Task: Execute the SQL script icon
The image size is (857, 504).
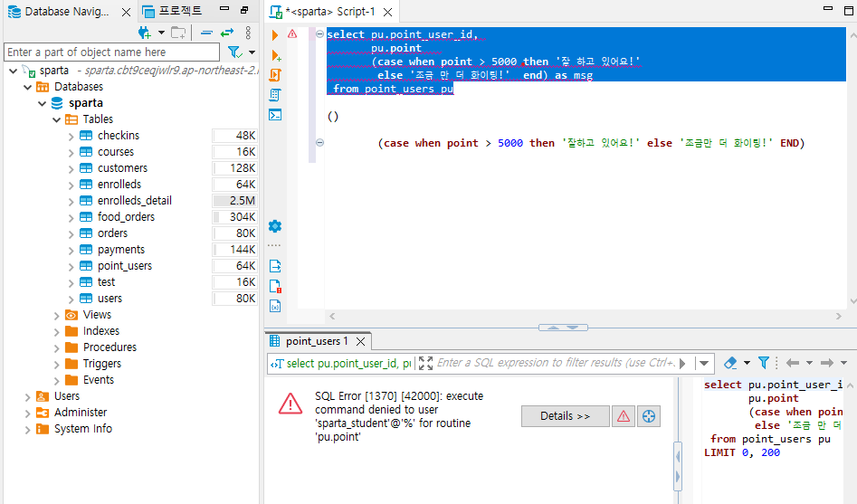Action: point(275,75)
